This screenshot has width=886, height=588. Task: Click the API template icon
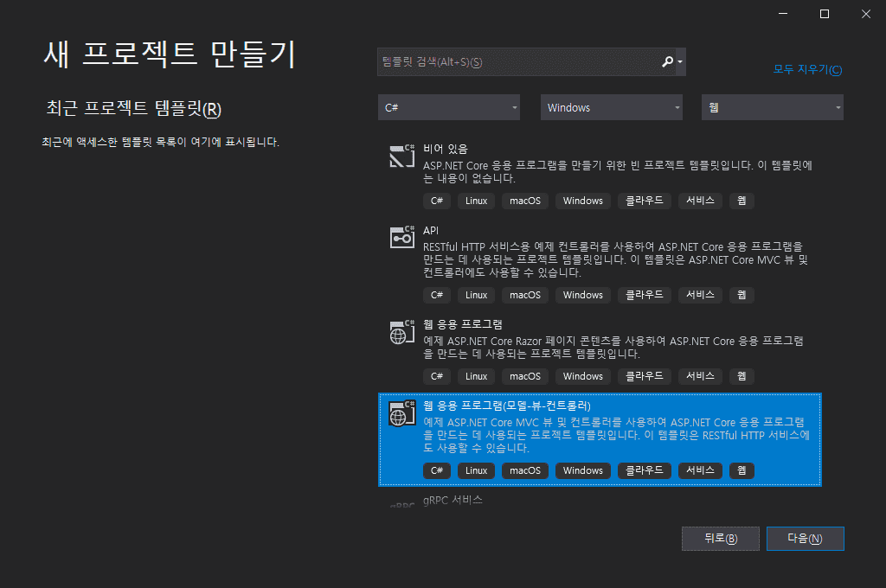point(402,237)
